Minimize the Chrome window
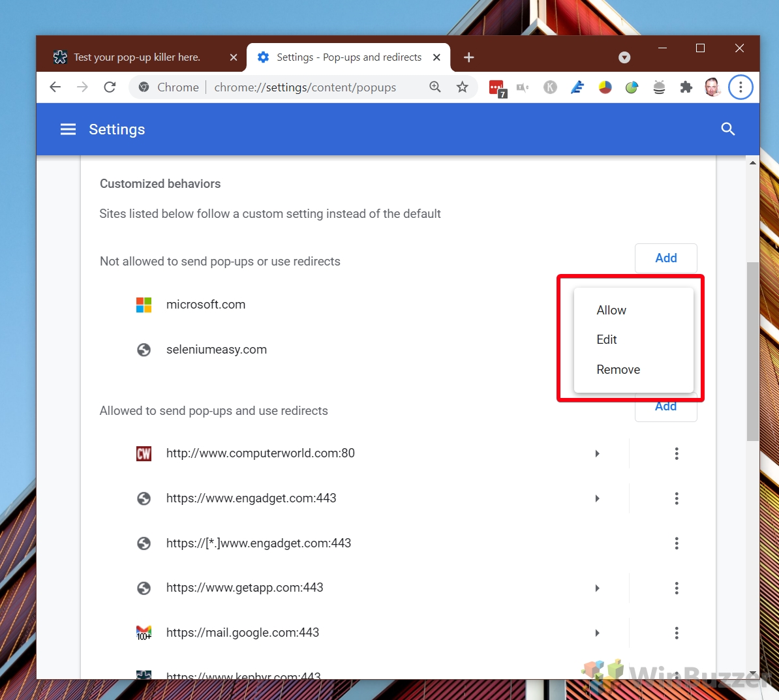Screen dimensions: 779x700 662,48
